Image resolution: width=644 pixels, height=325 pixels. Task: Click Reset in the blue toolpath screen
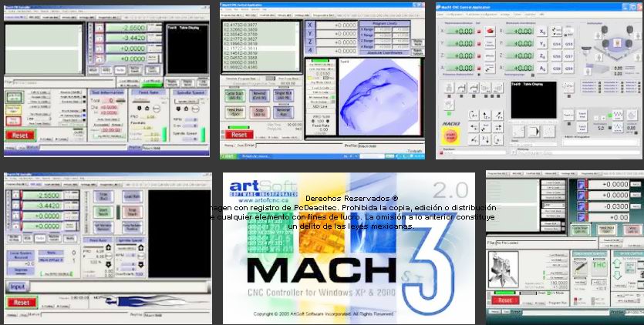click(x=239, y=134)
